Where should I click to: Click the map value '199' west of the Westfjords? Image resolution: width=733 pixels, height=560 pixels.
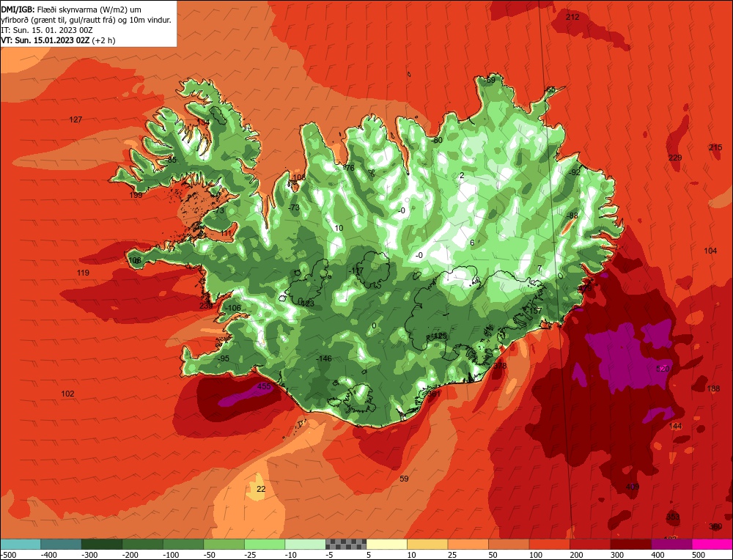(136, 195)
